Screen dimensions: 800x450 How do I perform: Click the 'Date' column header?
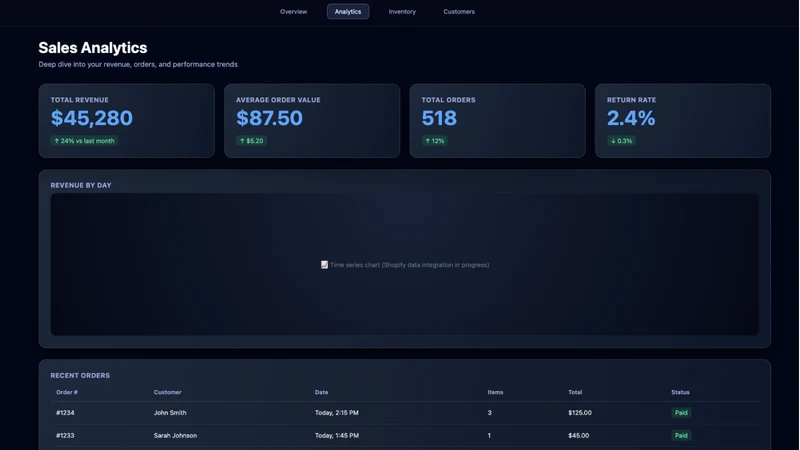[321, 392]
